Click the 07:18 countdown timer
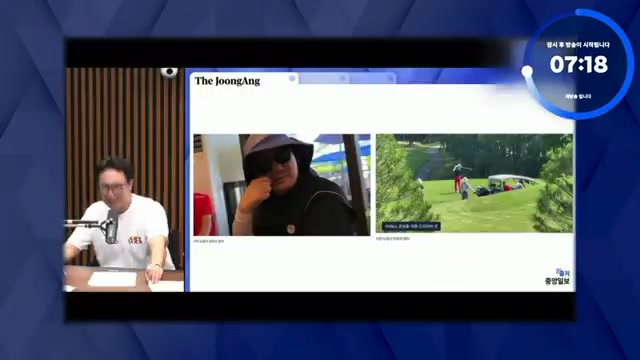Image resolution: width=640 pixels, height=360 pixels. pyautogui.click(x=579, y=64)
